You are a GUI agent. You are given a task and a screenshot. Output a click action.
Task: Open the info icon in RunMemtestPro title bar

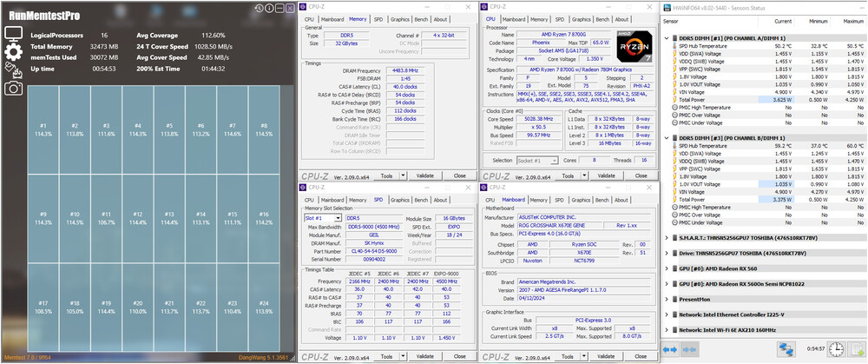pos(269,9)
